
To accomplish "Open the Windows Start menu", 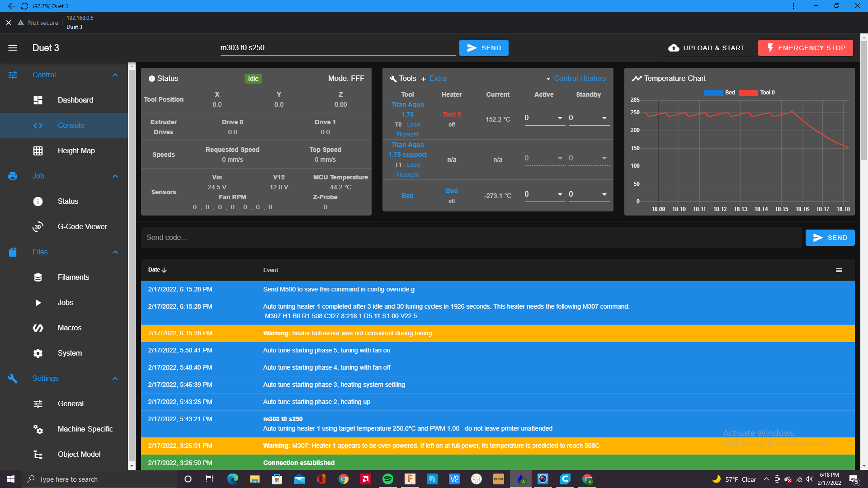I will (11, 479).
